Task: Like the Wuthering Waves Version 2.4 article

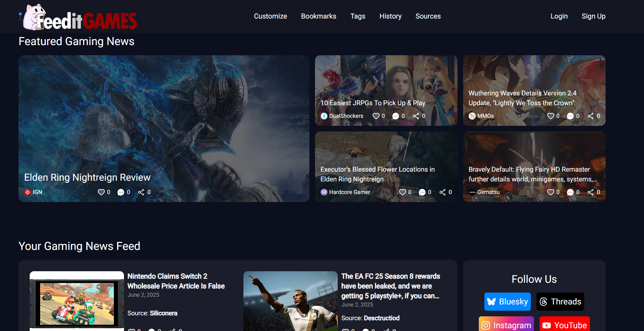Action: (x=551, y=116)
